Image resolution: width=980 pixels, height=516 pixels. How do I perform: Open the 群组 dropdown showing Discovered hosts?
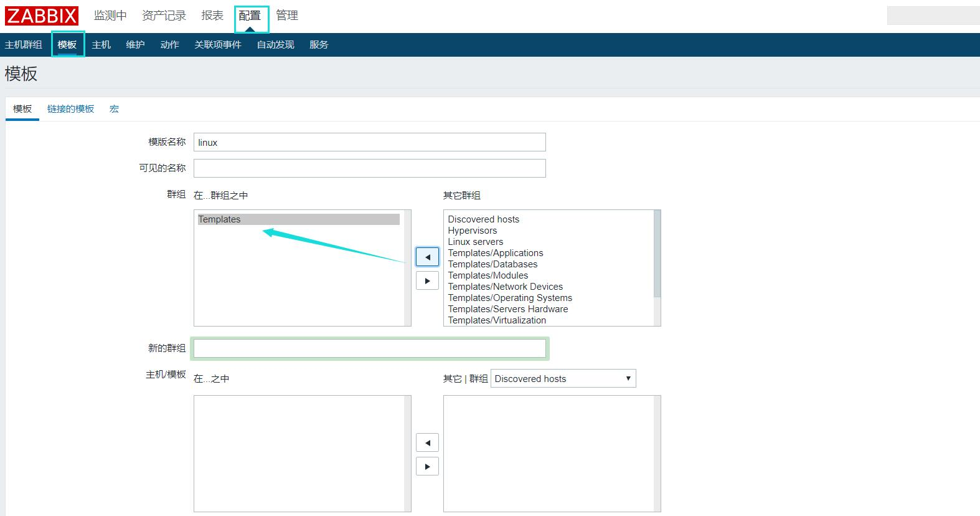coord(563,378)
